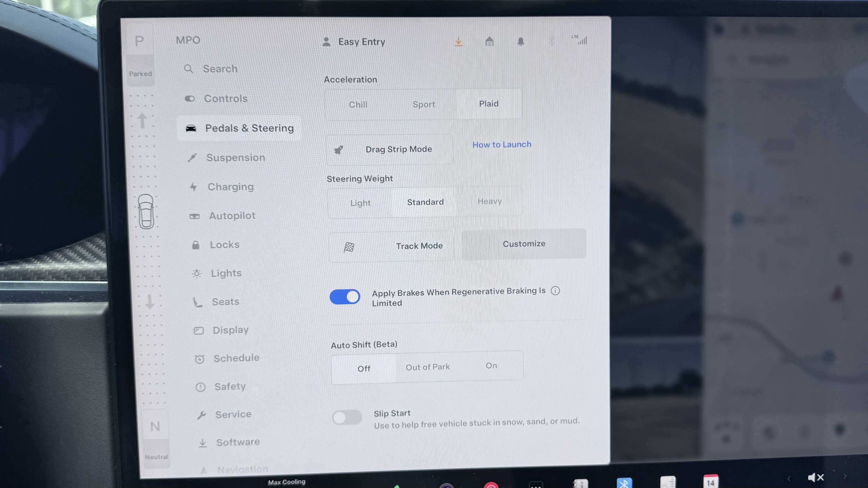Tap the driver profile person icon

[326, 42]
